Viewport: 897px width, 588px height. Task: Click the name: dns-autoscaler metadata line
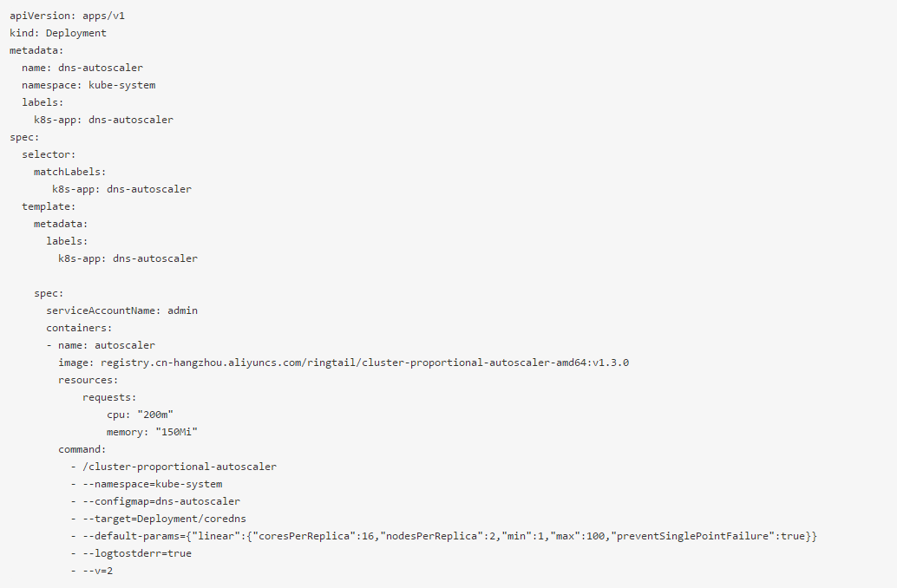point(82,68)
